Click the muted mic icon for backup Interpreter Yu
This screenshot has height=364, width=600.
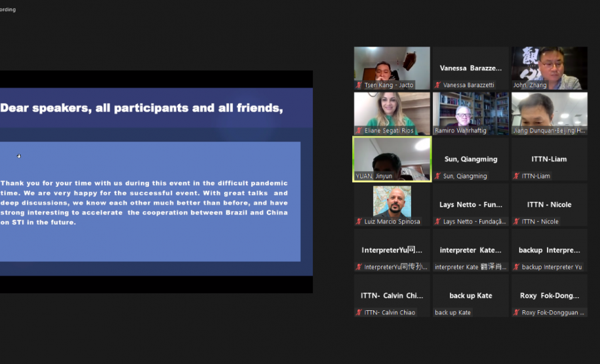(517, 267)
